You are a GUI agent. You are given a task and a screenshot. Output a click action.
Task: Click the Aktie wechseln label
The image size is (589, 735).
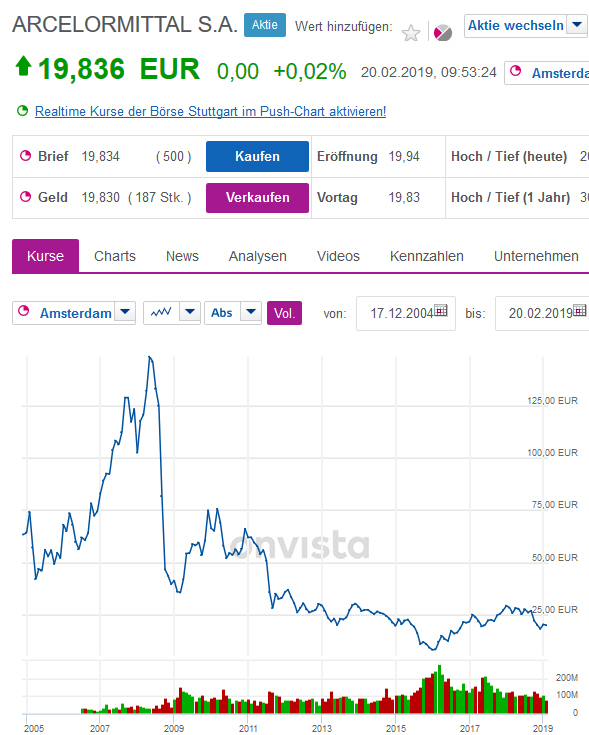point(515,25)
